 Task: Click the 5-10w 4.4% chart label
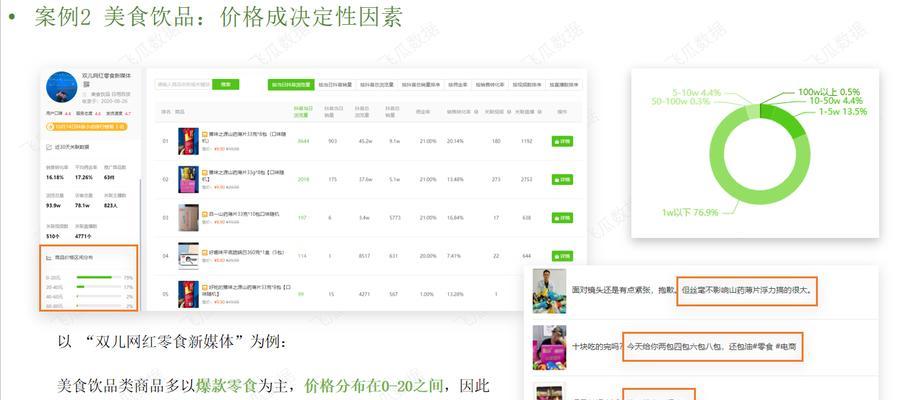[x=696, y=92]
